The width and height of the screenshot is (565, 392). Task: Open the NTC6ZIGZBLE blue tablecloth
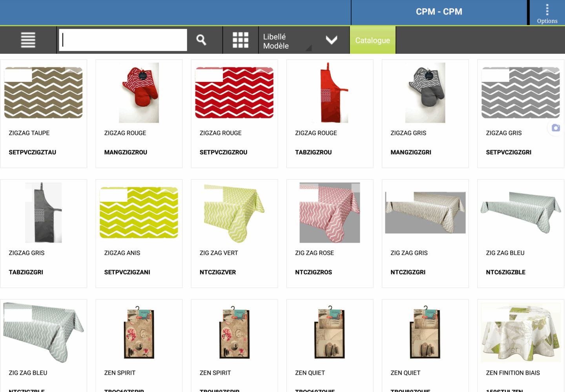[521, 234]
